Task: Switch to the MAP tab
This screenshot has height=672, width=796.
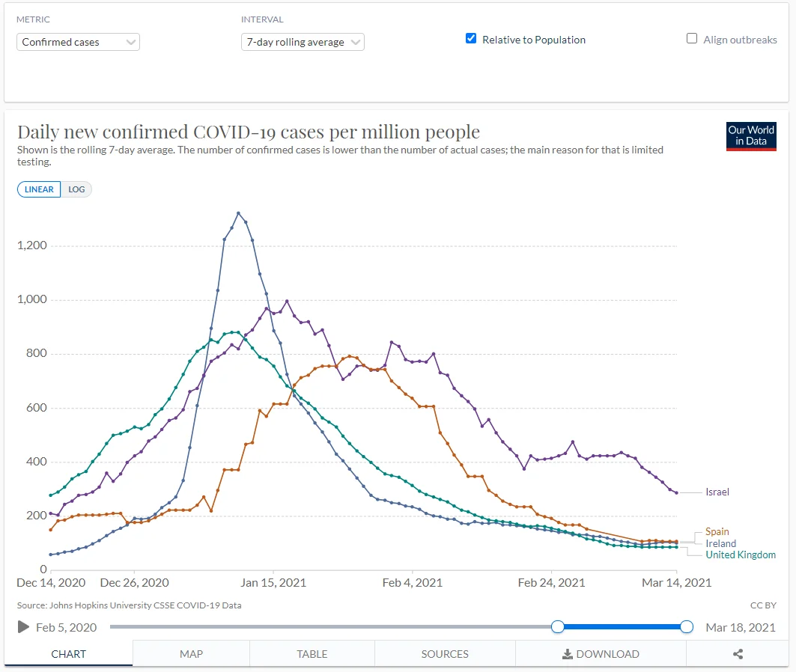Action: (191, 654)
